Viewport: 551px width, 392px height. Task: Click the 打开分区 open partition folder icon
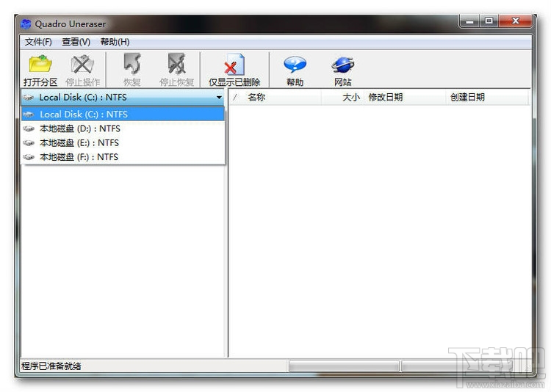[40, 70]
